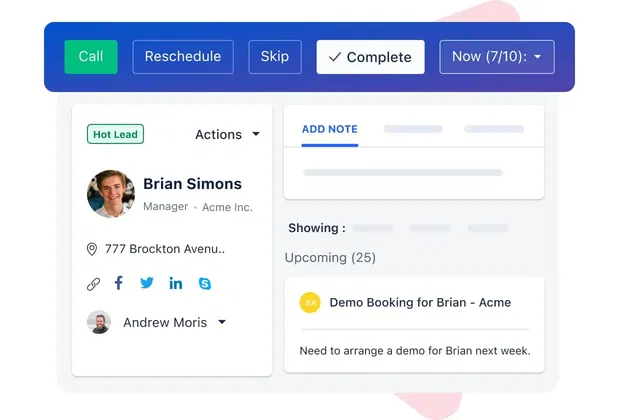Click the yellow BA badge icon
The width and height of the screenshot is (620, 420).
click(310, 302)
